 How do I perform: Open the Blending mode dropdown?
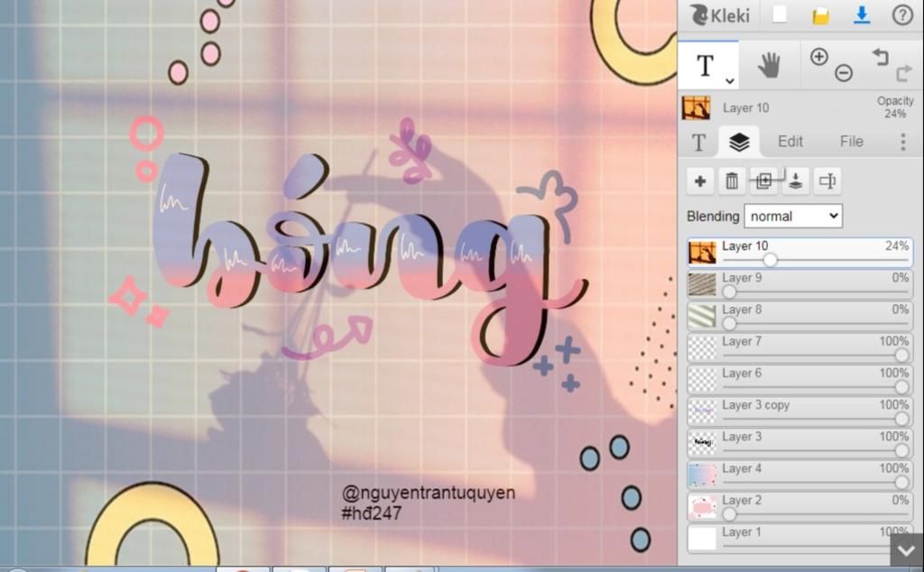pos(793,217)
